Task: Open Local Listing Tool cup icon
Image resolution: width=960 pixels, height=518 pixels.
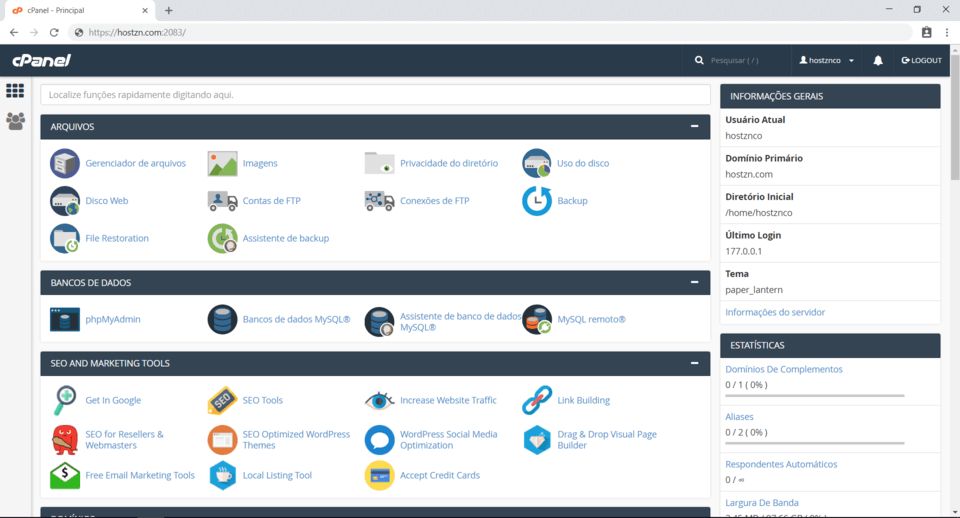Action: (x=222, y=475)
